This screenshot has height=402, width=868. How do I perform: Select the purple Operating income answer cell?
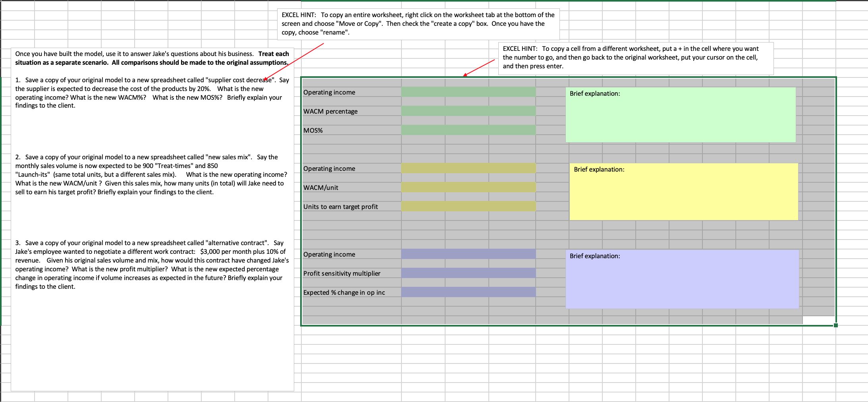(469, 254)
